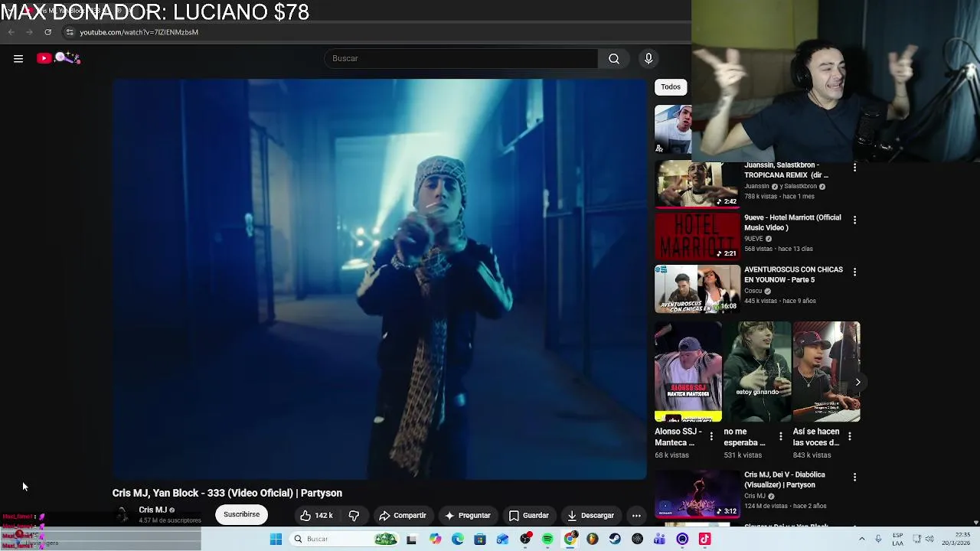This screenshot has height=551, width=980.
Task: Open options for 'no me esperaba' short
Action: pos(780,436)
